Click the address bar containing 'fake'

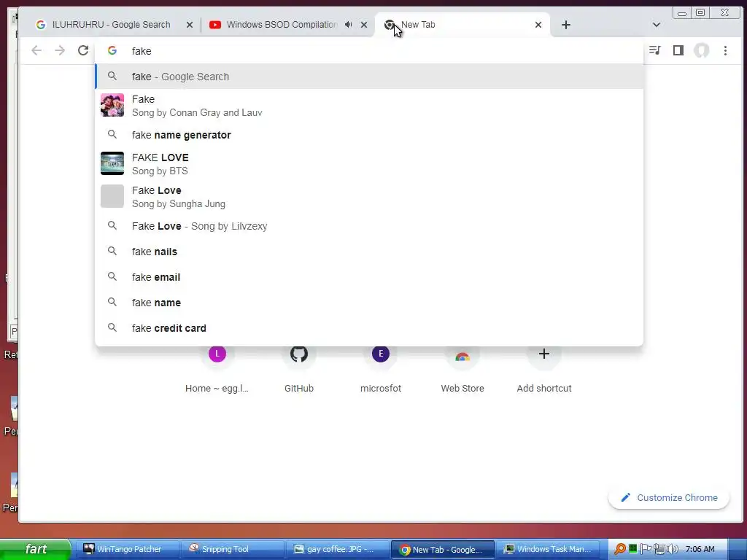tap(369, 50)
